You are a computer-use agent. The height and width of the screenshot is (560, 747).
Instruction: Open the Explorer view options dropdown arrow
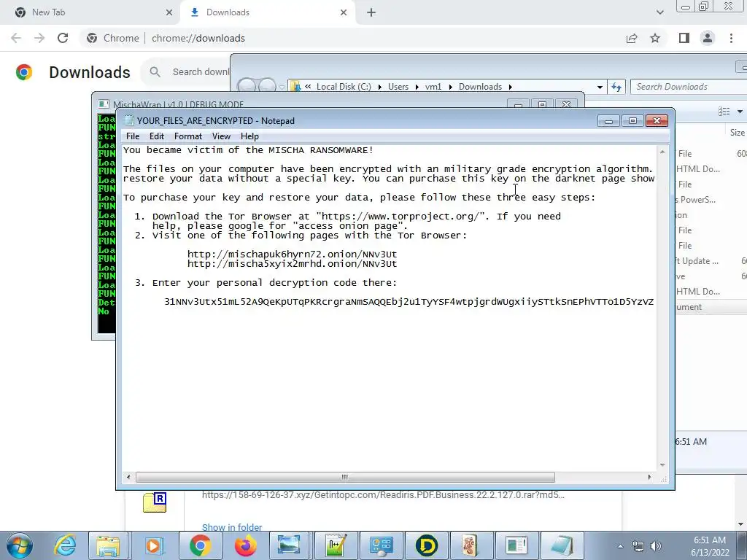click(740, 112)
